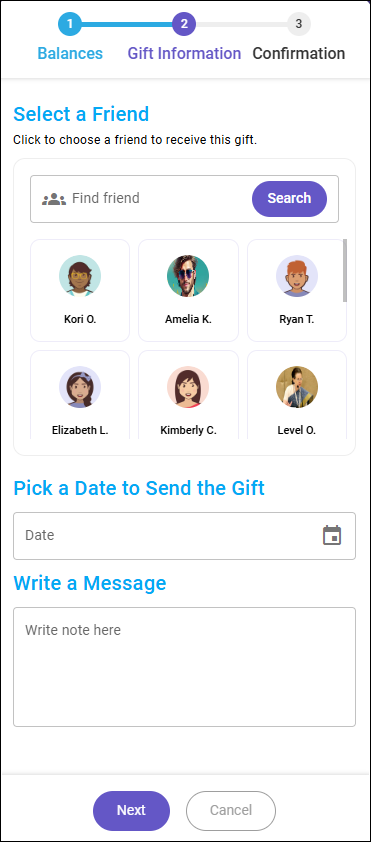Click the step 2 circle indicator
Viewport: 371px width, 842px height.
[x=184, y=24]
